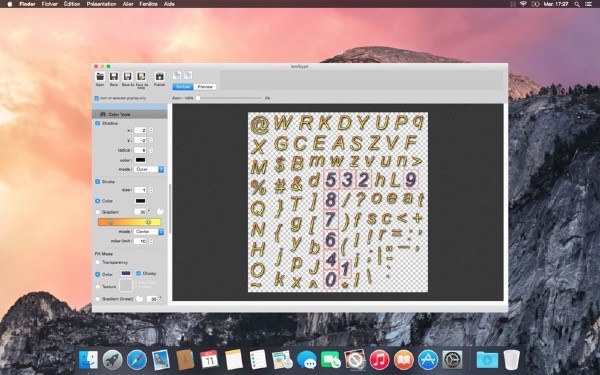The height and width of the screenshot is (375, 600).
Task: Open the Fenêtre menu
Action: (x=148, y=4)
